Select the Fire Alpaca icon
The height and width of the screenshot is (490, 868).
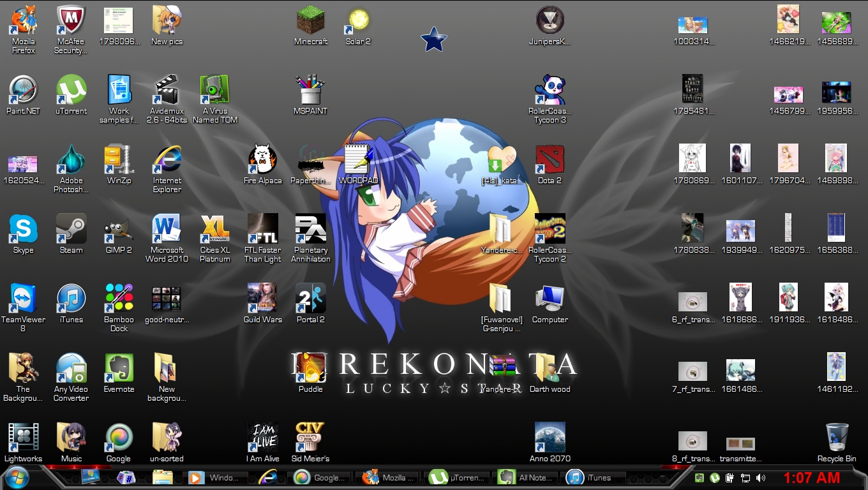262,164
